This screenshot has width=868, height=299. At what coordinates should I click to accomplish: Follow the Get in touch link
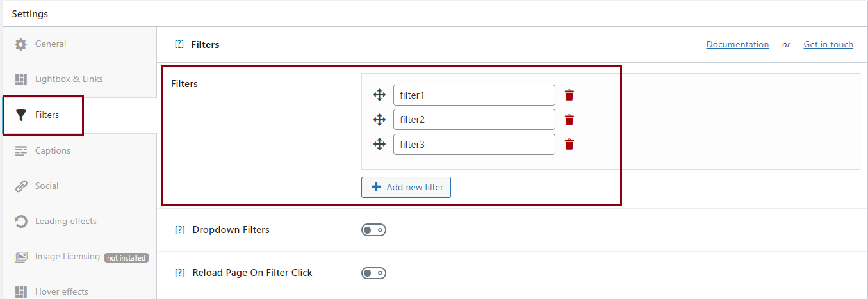click(x=828, y=45)
